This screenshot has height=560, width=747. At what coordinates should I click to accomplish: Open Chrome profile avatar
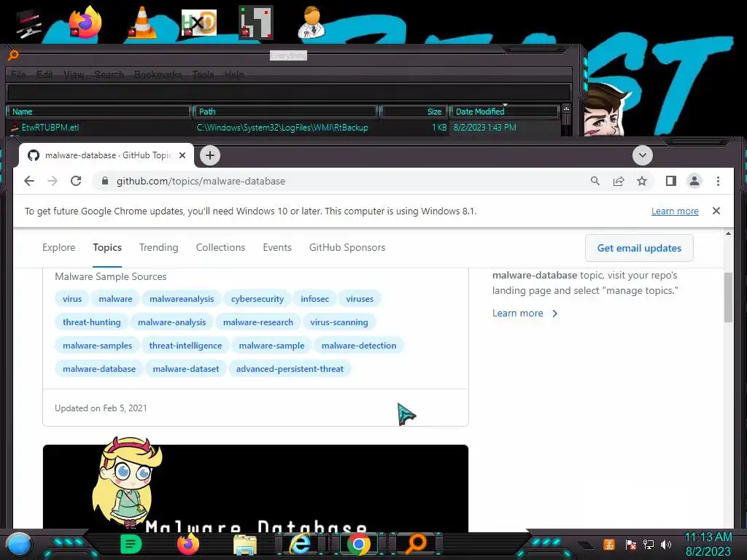point(694,181)
